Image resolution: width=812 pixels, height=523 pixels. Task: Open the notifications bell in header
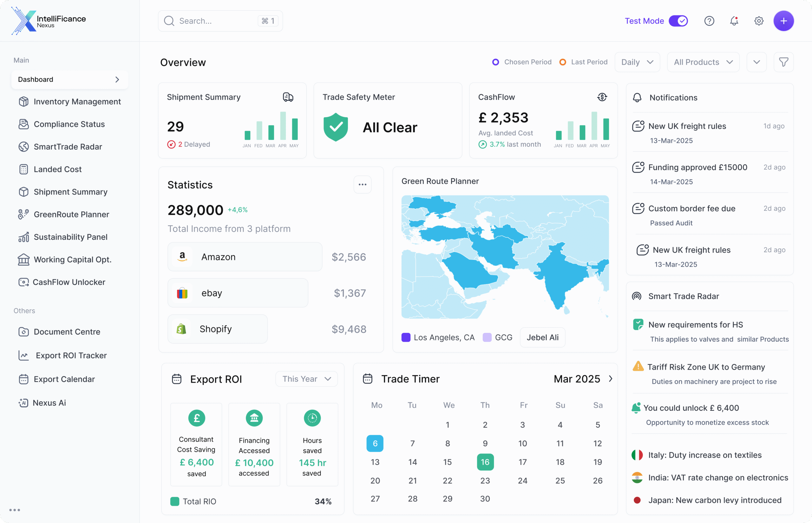click(734, 21)
